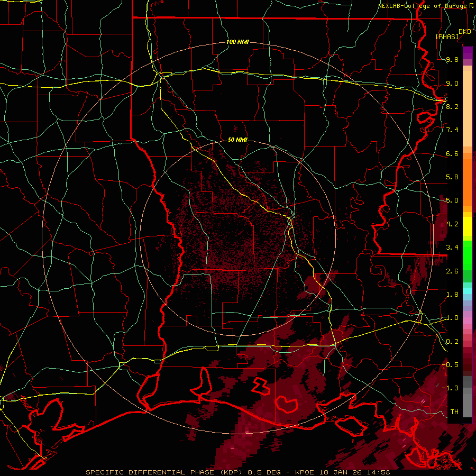The width and height of the screenshot is (476, 476).
Task: Click the 2.6 value on the color scale
Action: (452, 271)
